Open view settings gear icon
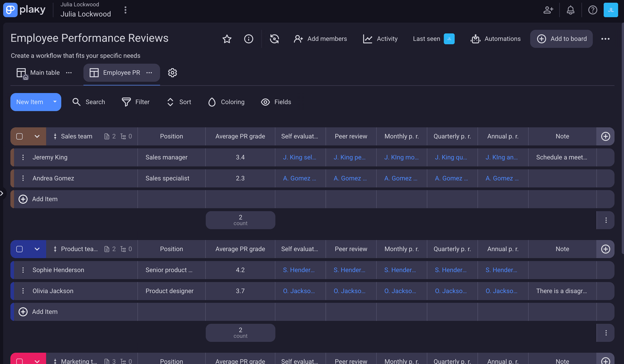The image size is (624, 364). coord(173,73)
